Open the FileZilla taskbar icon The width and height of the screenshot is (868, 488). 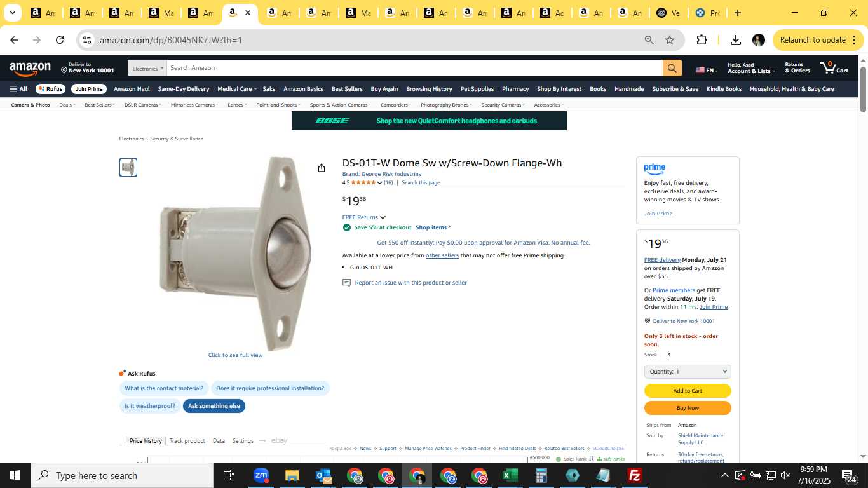[x=634, y=475]
